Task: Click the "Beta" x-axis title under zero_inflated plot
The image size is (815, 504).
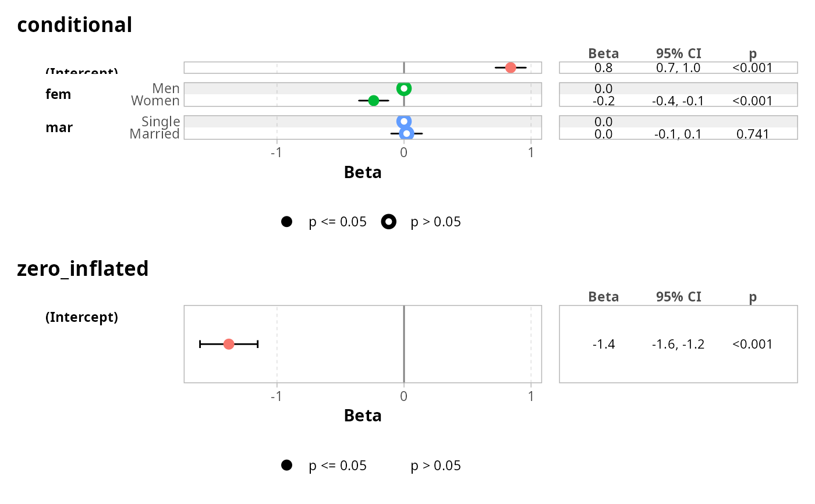Action: click(x=363, y=416)
